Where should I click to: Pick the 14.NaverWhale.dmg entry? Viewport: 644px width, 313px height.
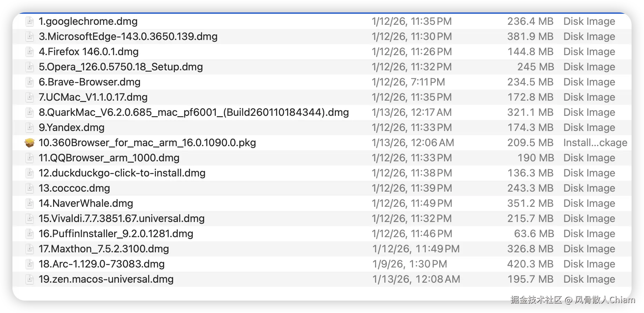pos(86,203)
